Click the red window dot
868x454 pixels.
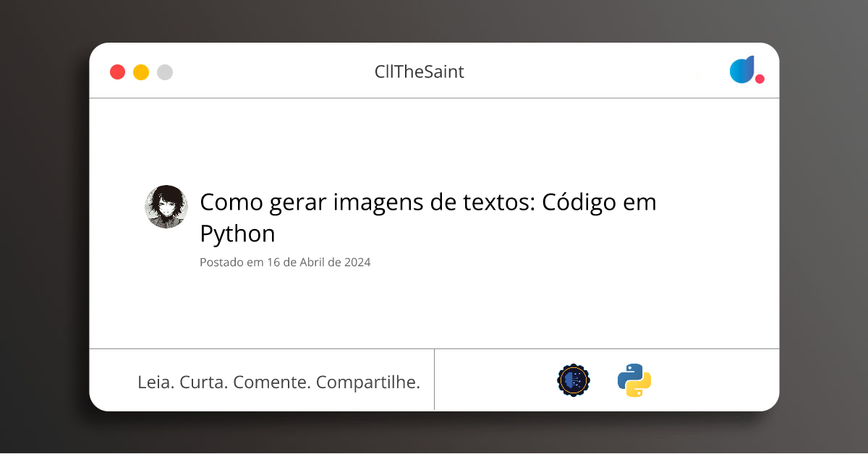117,72
